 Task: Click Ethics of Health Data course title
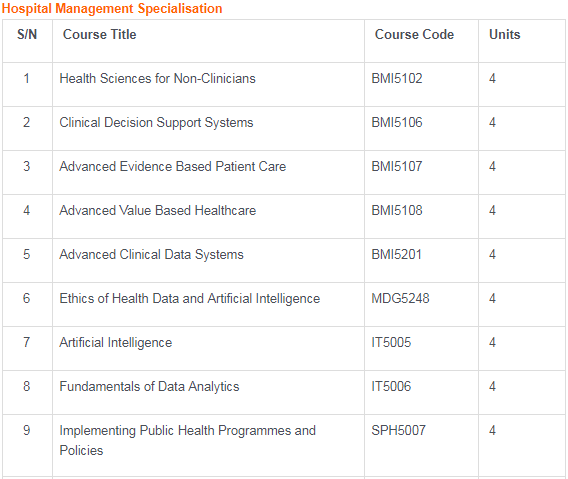coord(190,299)
